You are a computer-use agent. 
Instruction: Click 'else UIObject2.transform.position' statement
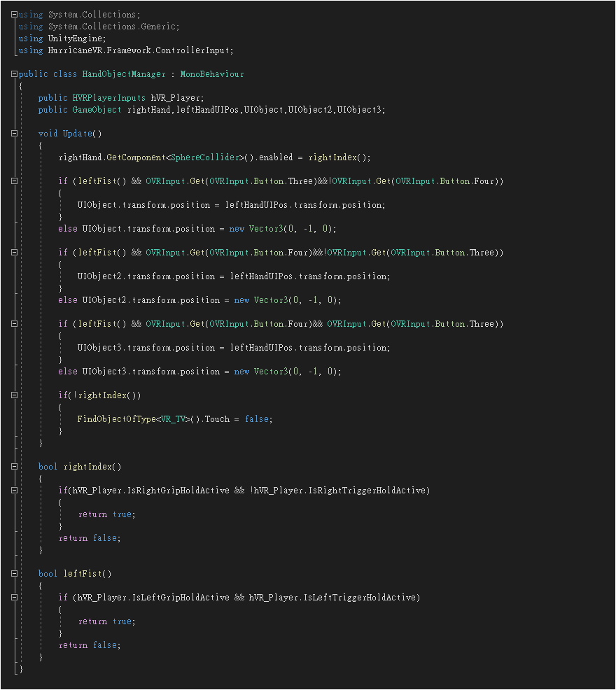(x=199, y=300)
